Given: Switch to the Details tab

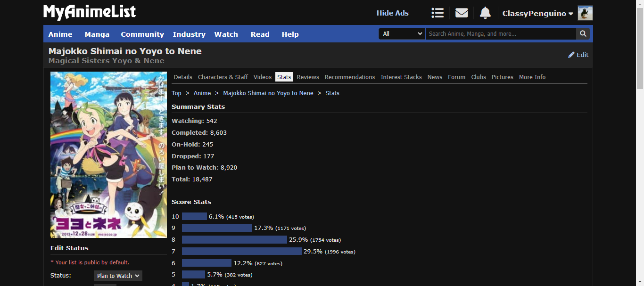Looking at the screenshot, I should pyautogui.click(x=183, y=77).
